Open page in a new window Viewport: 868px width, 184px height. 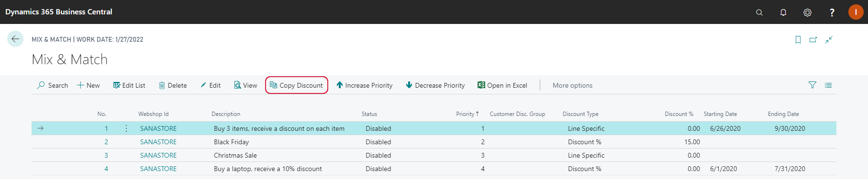click(813, 40)
